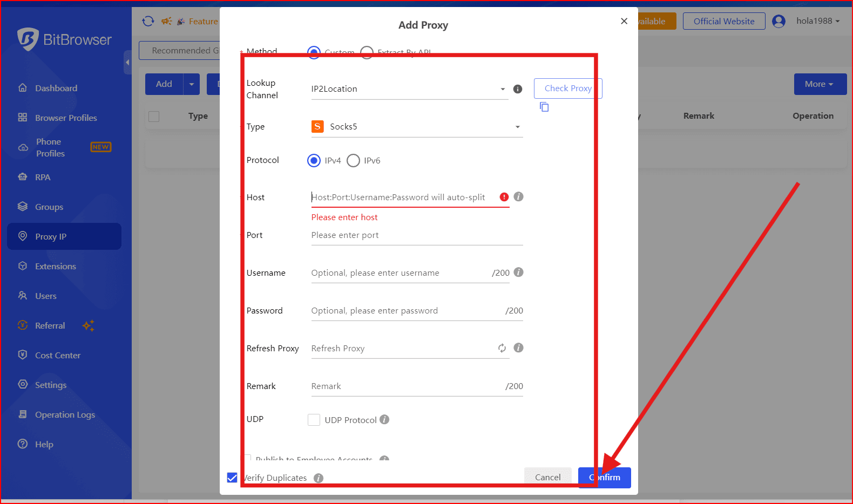Expand the Socks5 proxy type dropdown

[417, 127]
